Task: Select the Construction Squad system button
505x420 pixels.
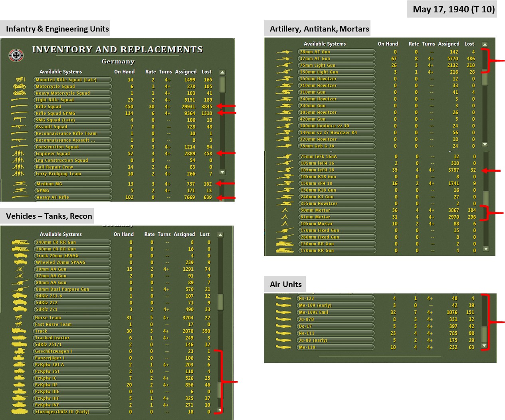Action: pos(72,147)
